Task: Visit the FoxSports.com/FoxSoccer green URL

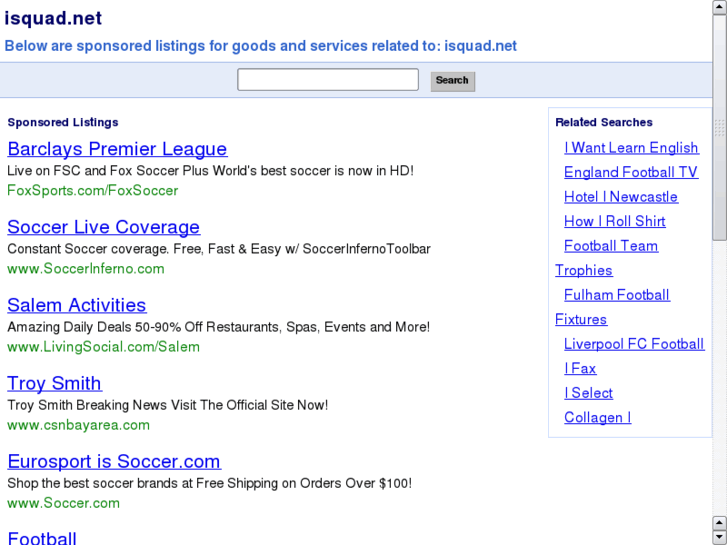Action: click(93, 191)
